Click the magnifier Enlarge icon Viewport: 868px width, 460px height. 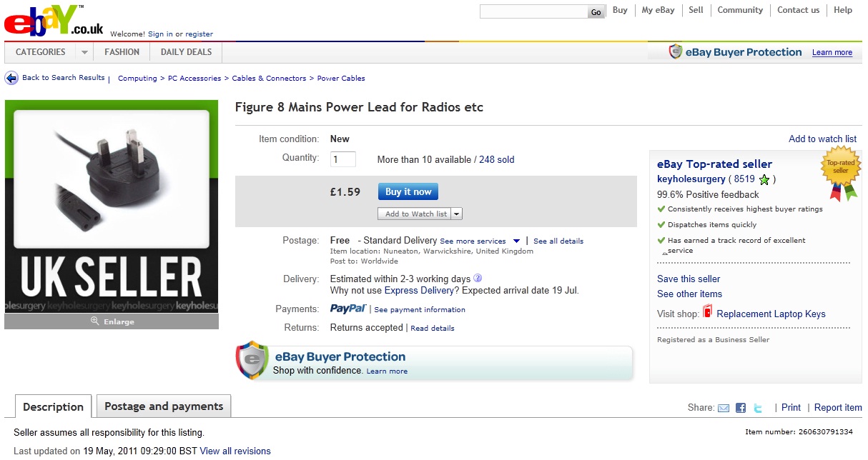coord(94,321)
